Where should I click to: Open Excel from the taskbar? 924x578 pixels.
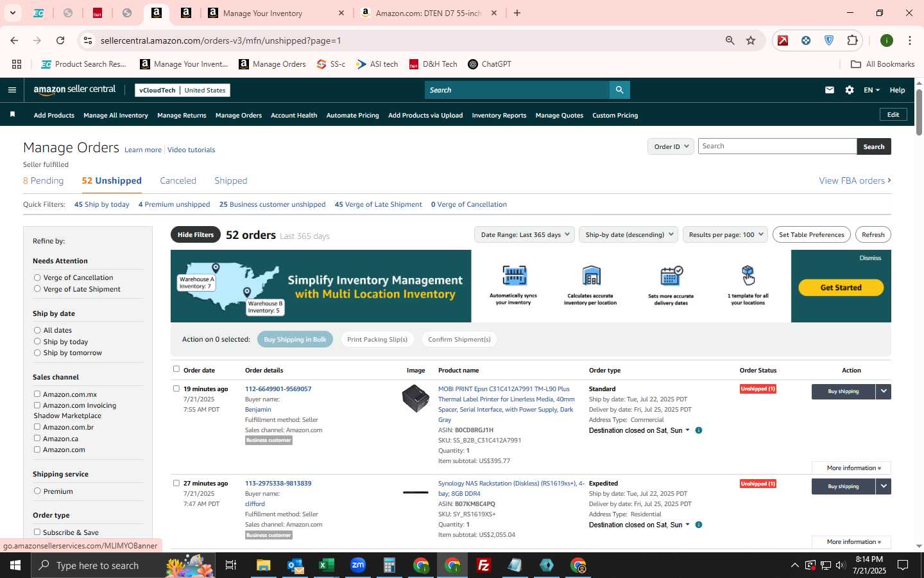pos(327,565)
